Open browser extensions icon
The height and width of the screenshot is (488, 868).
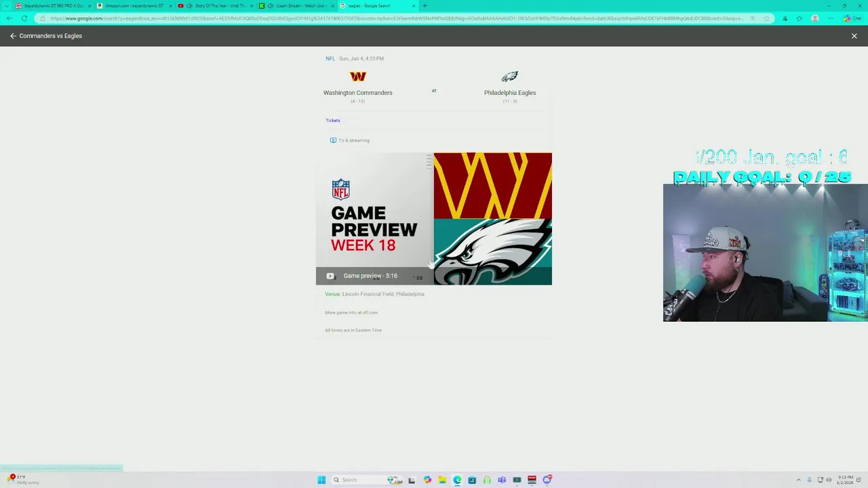[785, 18]
